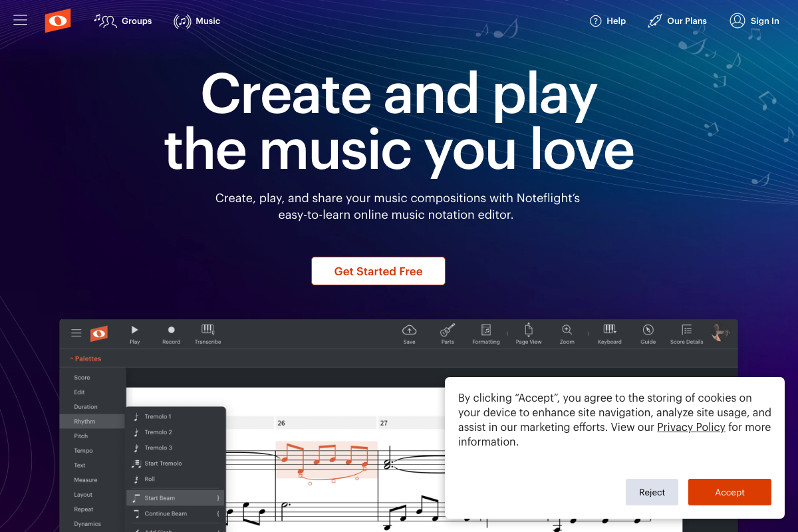
Task: Reject cookies
Action: pyautogui.click(x=652, y=492)
